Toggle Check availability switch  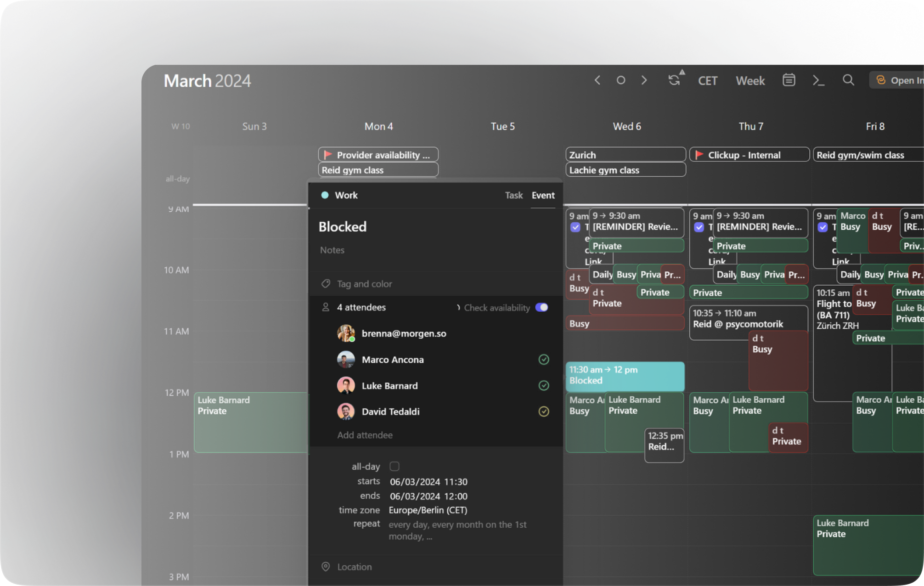coord(542,308)
